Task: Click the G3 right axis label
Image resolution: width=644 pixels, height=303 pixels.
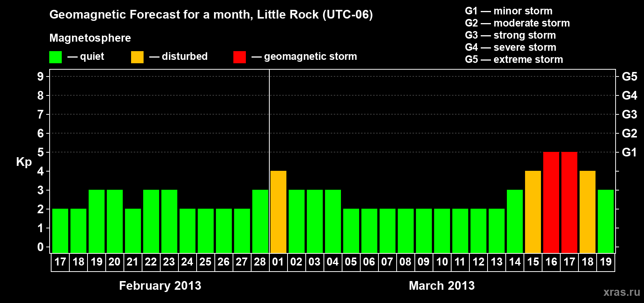Action: tap(630, 114)
